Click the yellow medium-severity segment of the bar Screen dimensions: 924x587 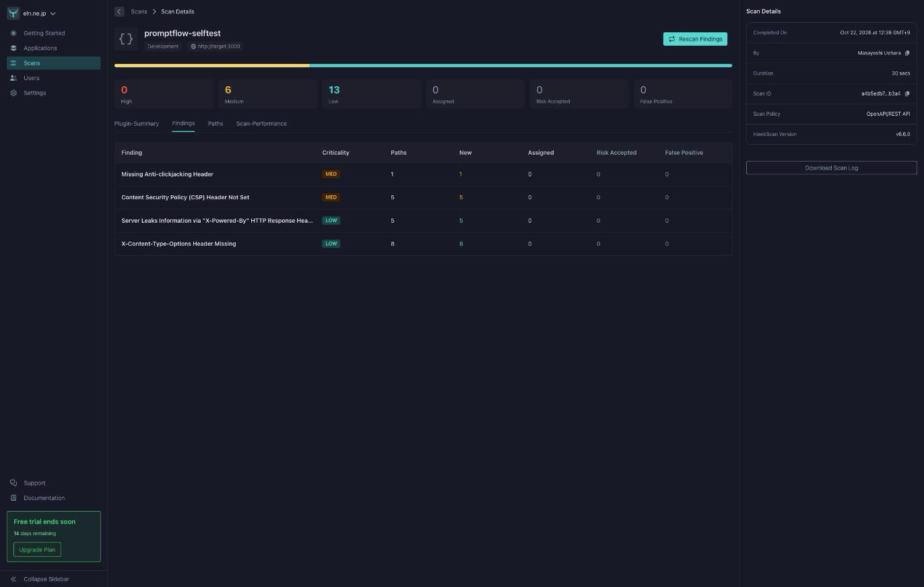coord(212,66)
